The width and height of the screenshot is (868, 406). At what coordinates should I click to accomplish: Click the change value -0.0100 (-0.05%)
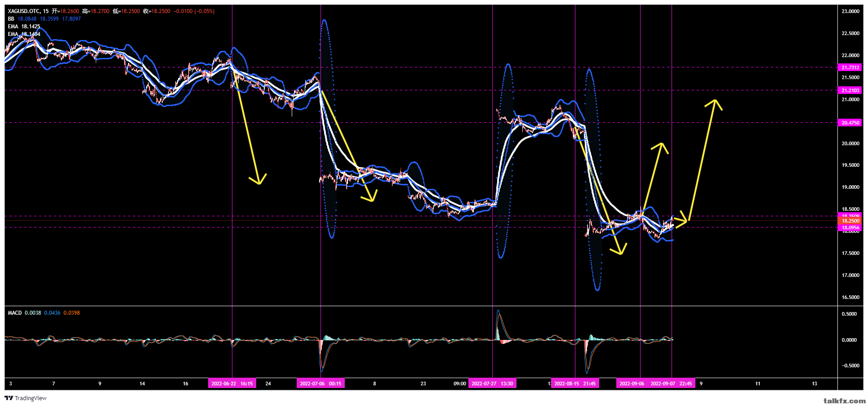194,11
